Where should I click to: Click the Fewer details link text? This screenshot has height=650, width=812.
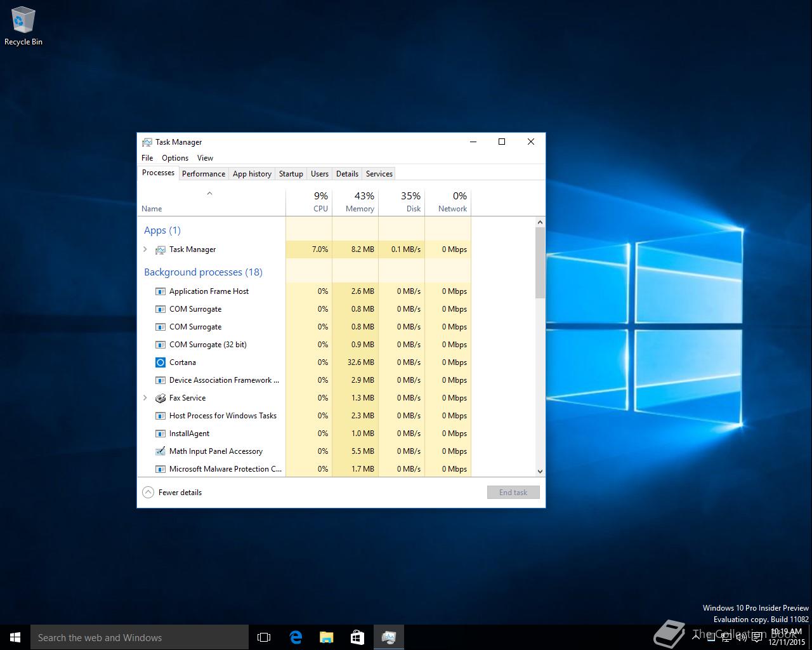tap(180, 493)
